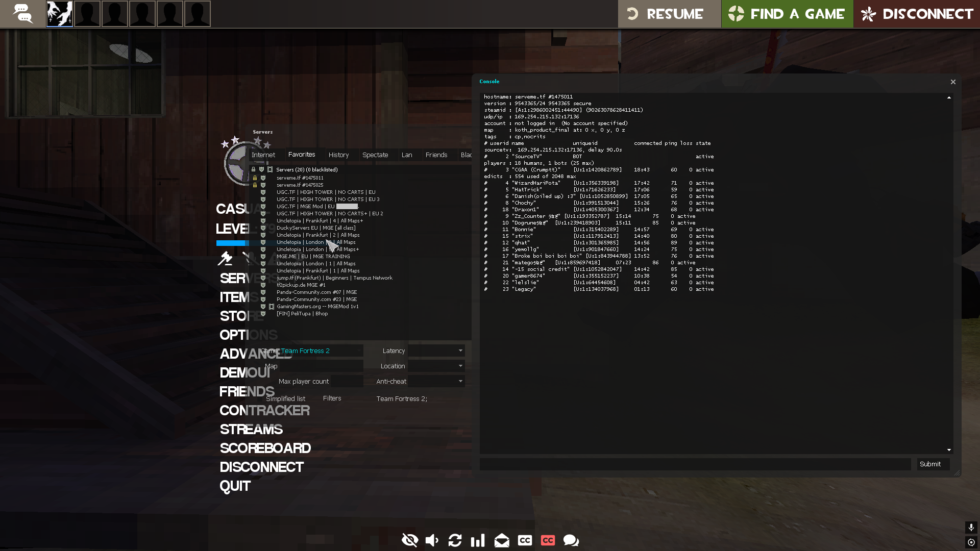Click the console command input field
Screen dimensions: 980x551
695,464
